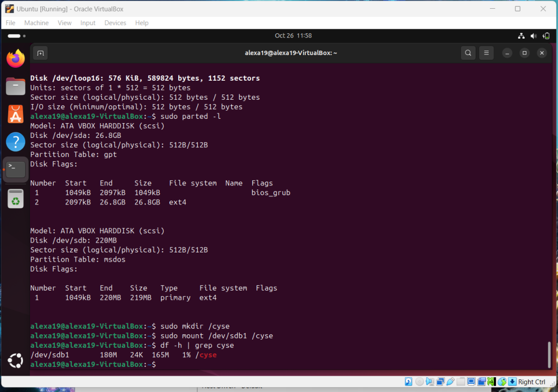The image size is (558, 392).
Task: Click the VirtualBox hard disk status icon
Action: (408, 382)
